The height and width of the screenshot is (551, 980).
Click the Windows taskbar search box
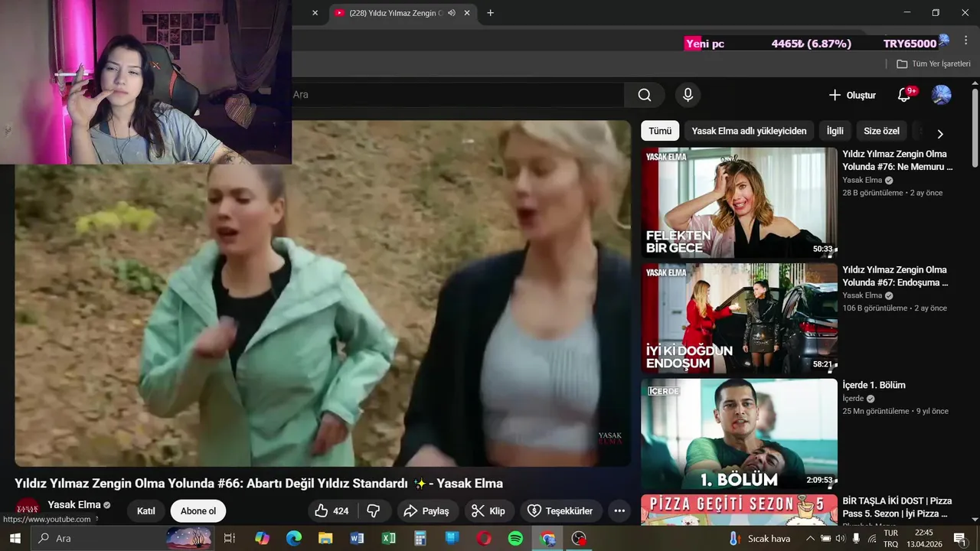pyautogui.click(x=122, y=539)
